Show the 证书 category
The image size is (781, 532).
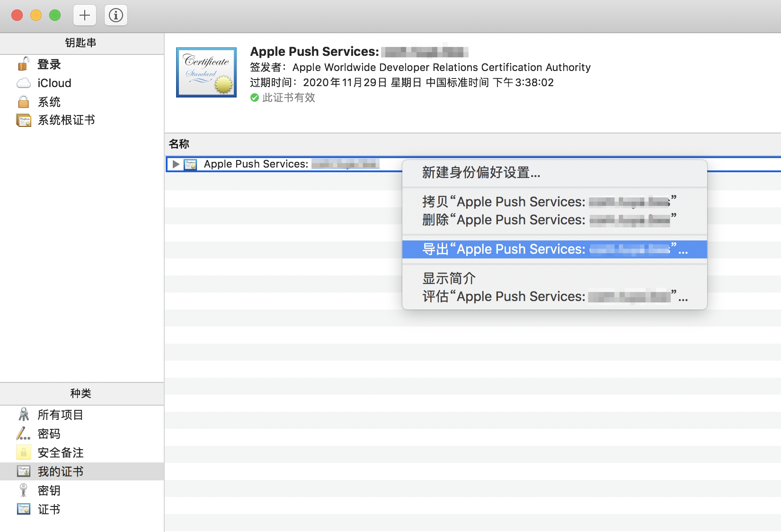pos(49,510)
